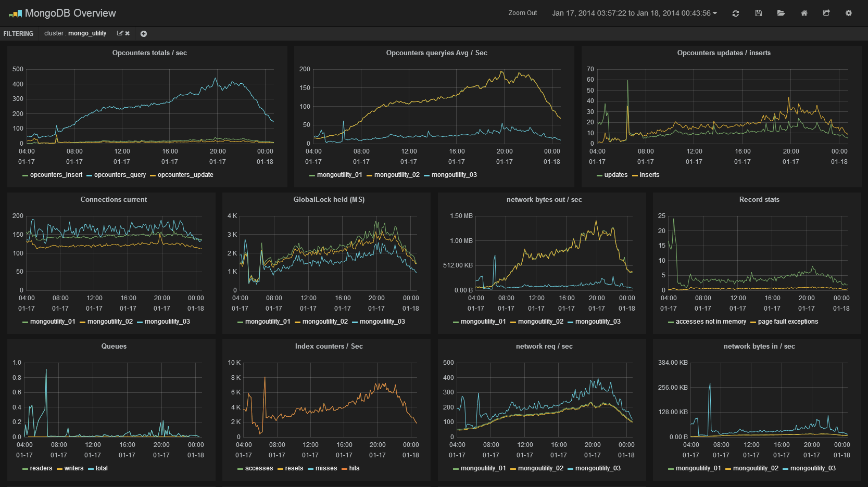
Task: Click the Grafana logo icon
Action: [x=15, y=14]
